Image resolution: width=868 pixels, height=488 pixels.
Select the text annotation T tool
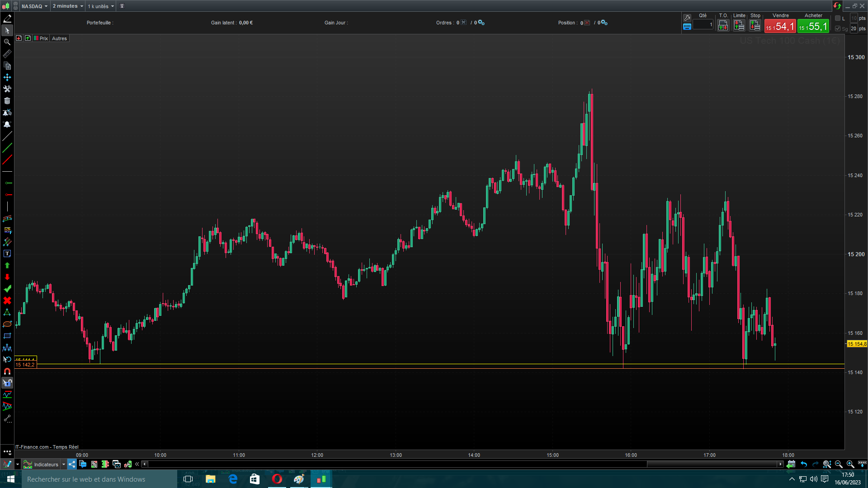(7, 254)
